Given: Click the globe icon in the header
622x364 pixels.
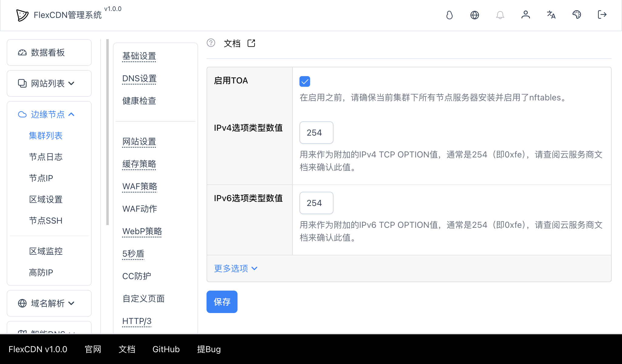Looking at the screenshot, I should coord(475,15).
